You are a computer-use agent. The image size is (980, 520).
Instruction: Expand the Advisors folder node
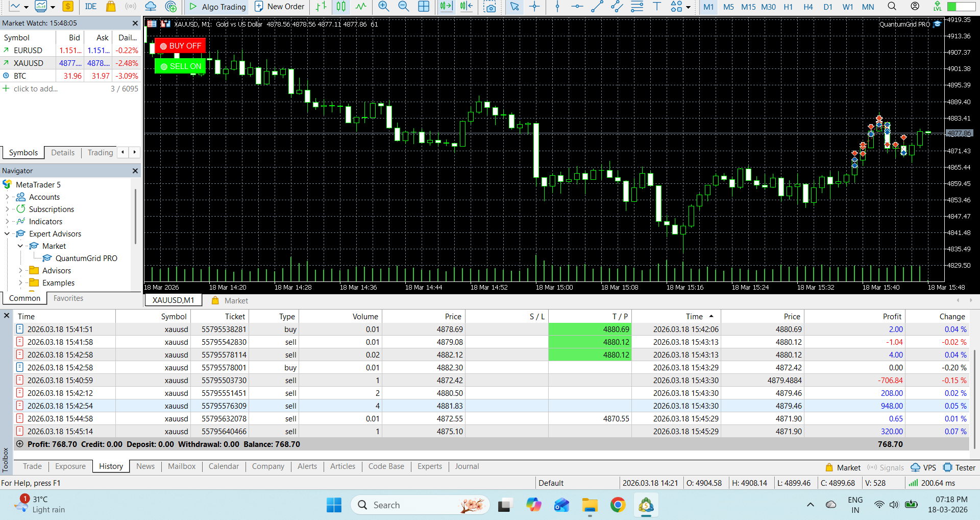20,271
